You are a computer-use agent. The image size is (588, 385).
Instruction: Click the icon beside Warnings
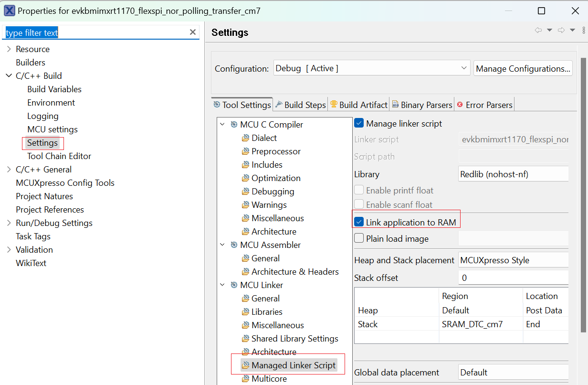coord(246,205)
